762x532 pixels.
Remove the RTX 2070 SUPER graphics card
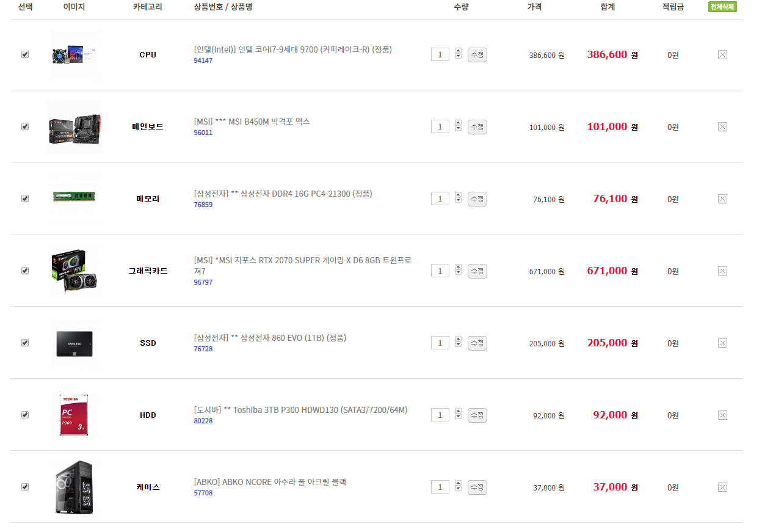(x=722, y=271)
